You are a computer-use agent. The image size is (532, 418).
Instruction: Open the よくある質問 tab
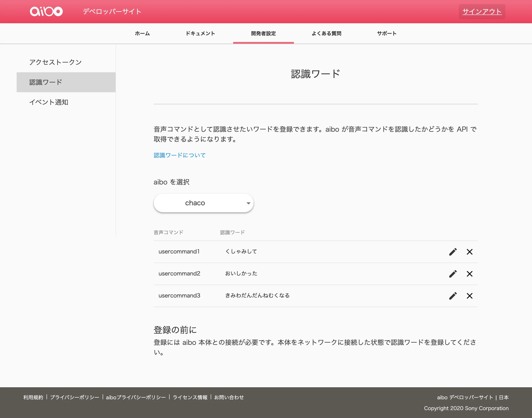pyautogui.click(x=326, y=33)
